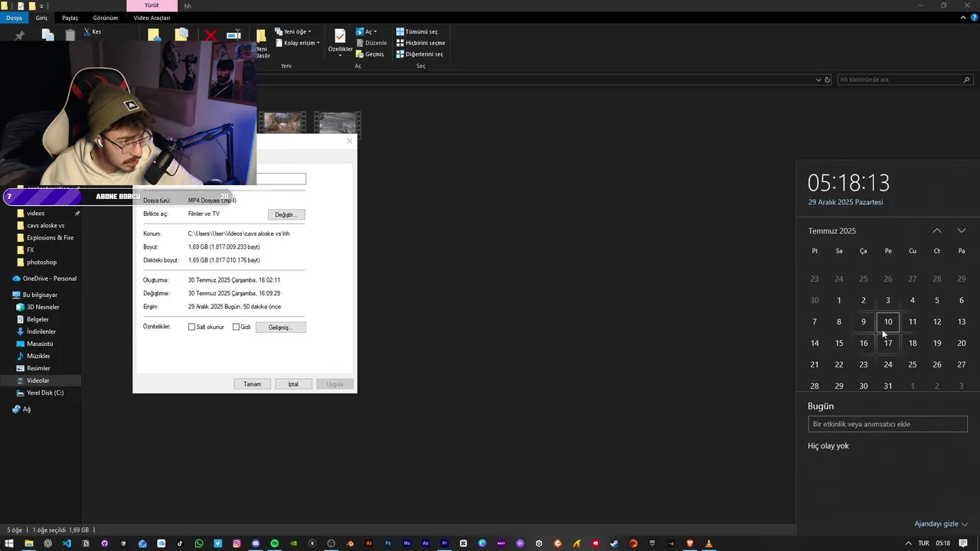980x551 pixels.
Task: Click the event reminder input field
Action: click(x=887, y=424)
